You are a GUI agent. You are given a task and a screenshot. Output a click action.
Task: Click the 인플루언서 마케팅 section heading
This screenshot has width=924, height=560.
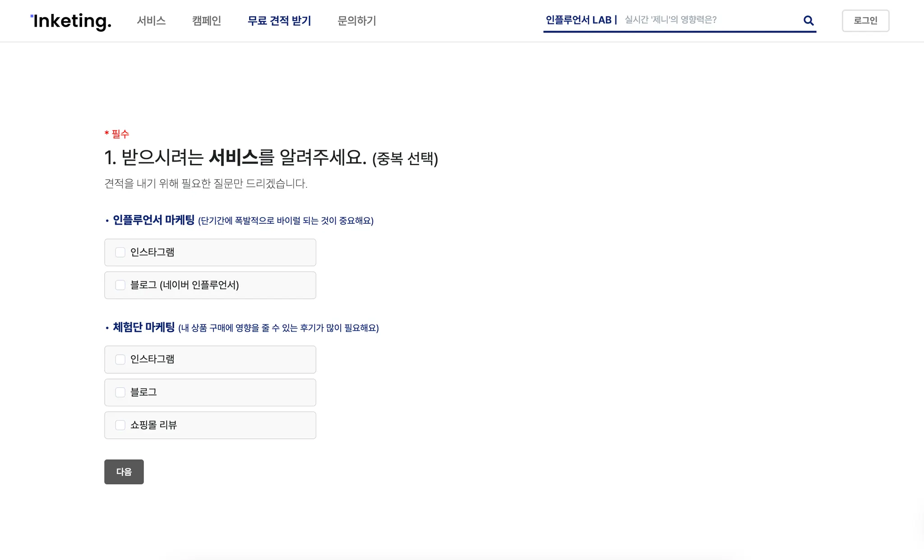153,220
